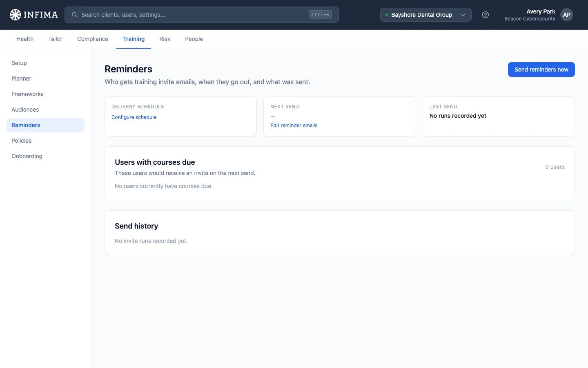Go to the Risk tab
The width and height of the screenshot is (588, 368).
coord(165,39)
